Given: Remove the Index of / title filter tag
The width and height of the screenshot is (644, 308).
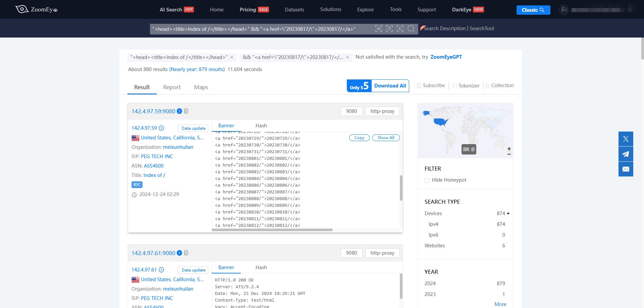Looking at the screenshot, I should point(232,57).
